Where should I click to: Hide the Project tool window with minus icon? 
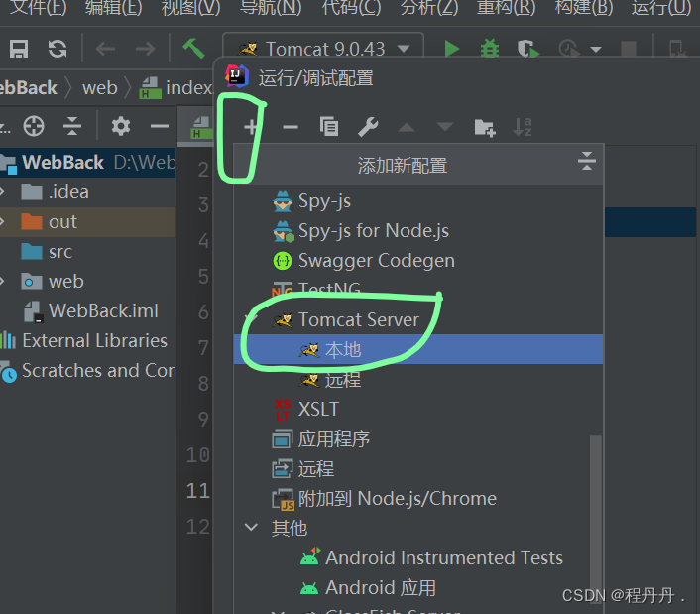[160, 126]
